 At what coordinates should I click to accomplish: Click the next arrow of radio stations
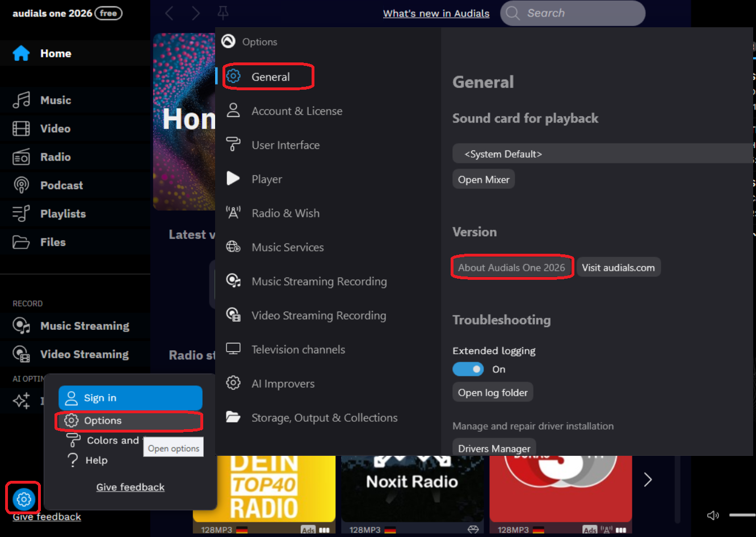pos(648,480)
